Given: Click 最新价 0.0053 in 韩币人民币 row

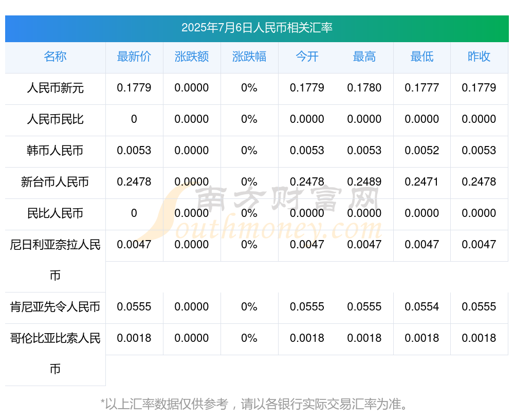Looking at the screenshot, I should click(x=134, y=151).
